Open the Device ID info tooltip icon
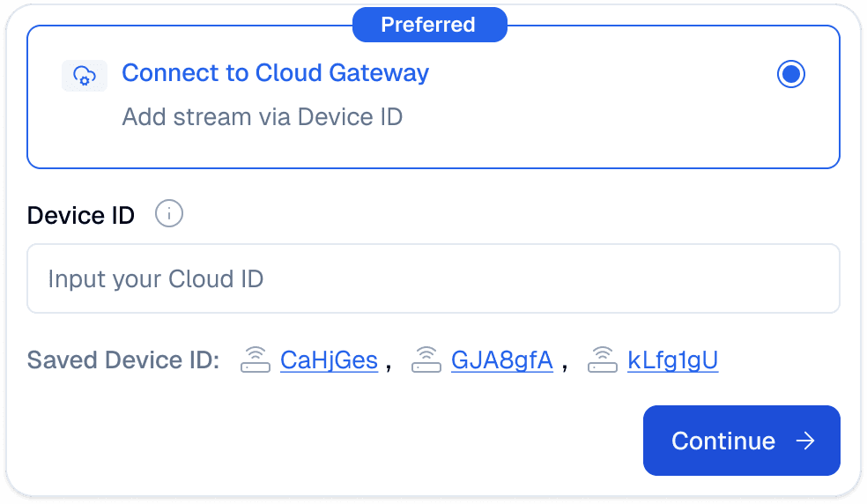Screen dimensions: 867x504 pos(168,213)
